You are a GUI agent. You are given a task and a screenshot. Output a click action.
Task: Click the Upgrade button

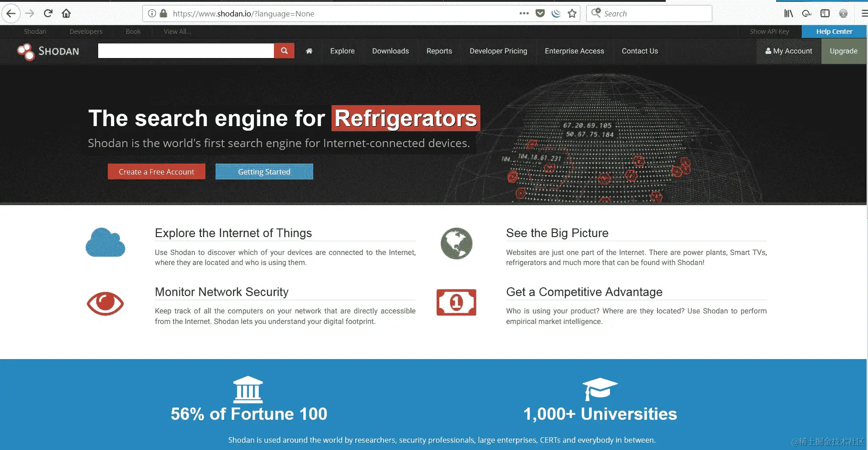tap(843, 51)
